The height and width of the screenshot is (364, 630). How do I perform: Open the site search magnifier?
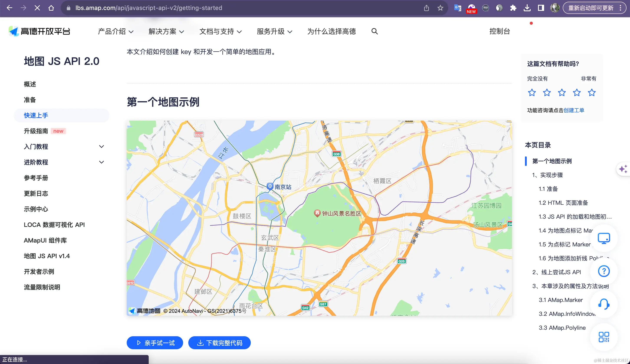point(374,31)
